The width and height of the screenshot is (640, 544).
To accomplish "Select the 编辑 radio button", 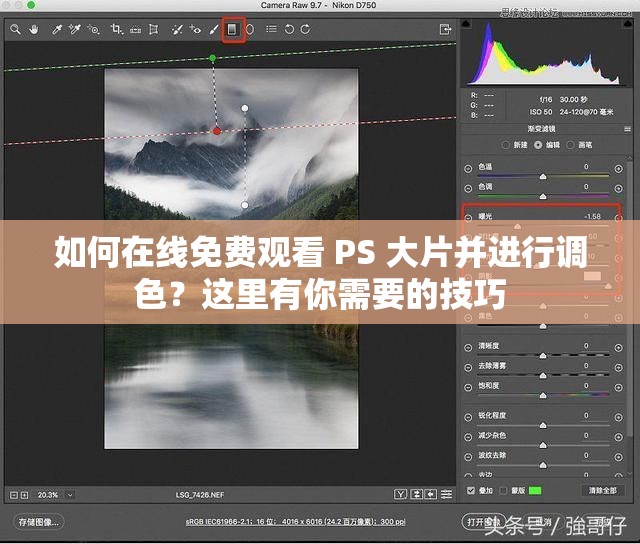I will (x=538, y=145).
